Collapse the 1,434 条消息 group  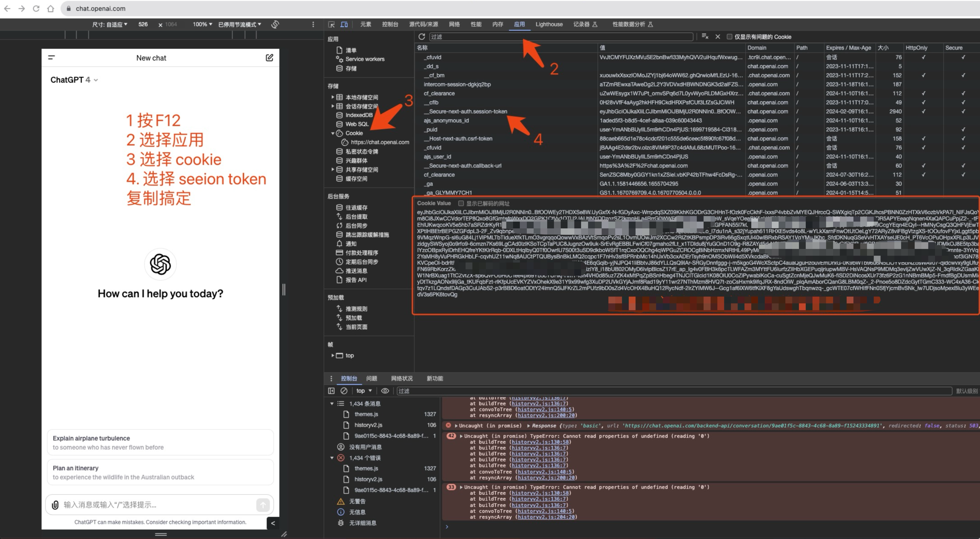point(332,404)
